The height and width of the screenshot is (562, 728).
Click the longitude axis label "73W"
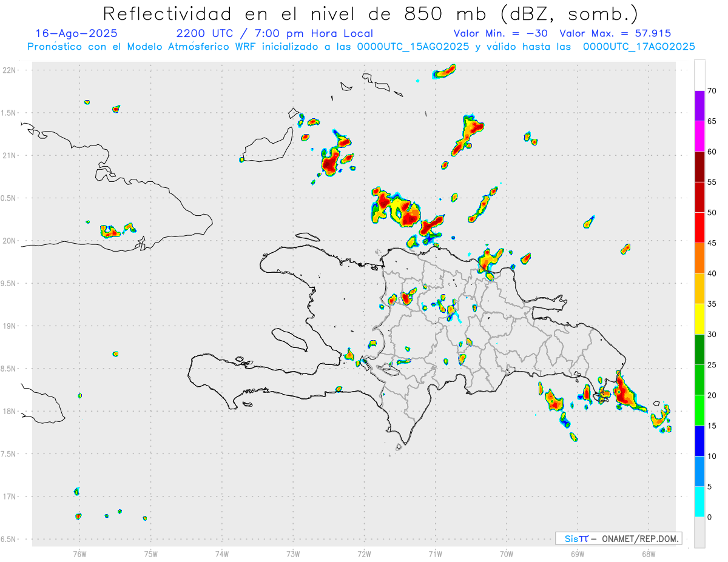coord(293,554)
